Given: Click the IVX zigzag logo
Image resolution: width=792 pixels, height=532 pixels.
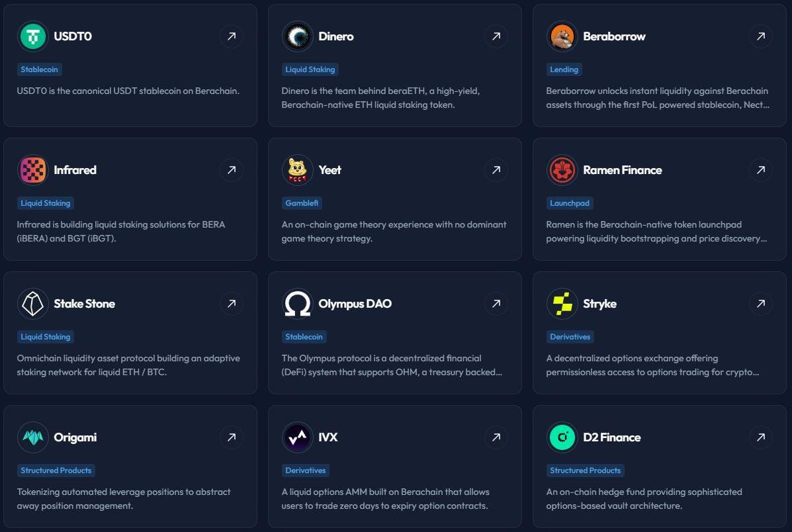Looking at the screenshot, I should 298,437.
